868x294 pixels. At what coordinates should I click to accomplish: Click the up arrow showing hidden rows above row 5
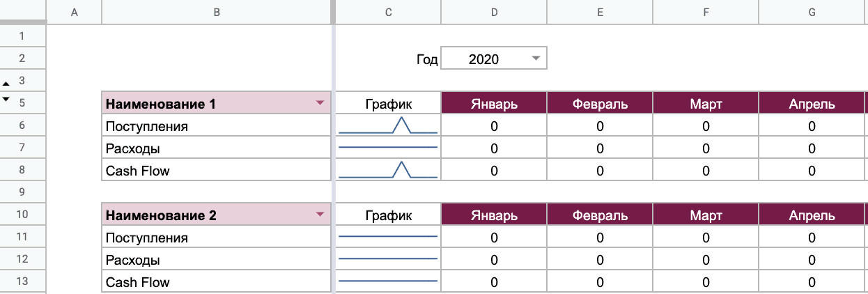(6, 83)
